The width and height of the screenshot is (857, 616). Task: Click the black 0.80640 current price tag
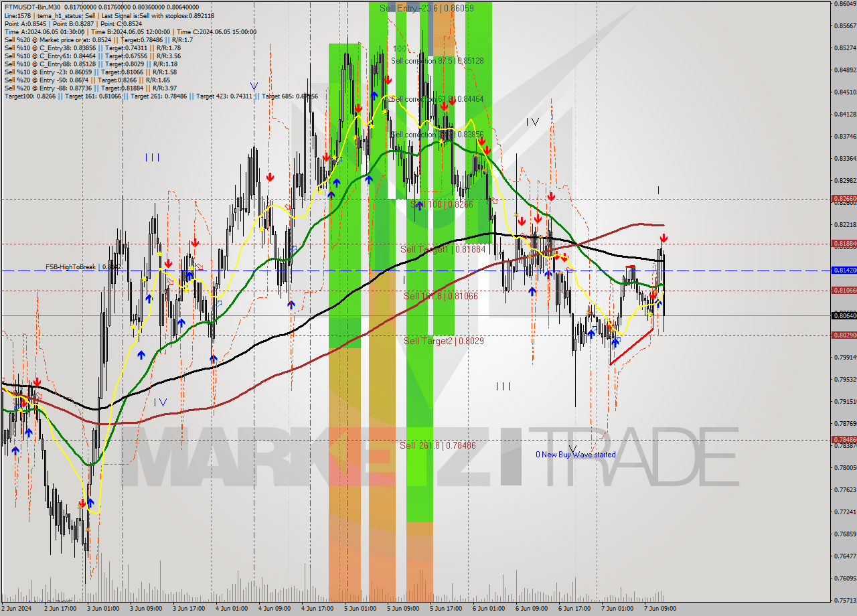[844, 315]
